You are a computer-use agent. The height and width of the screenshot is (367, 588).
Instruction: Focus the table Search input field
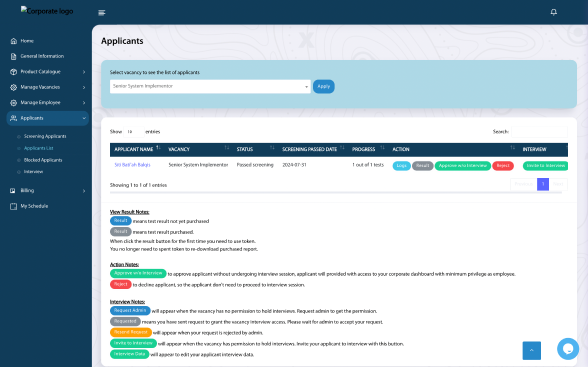(x=539, y=132)
